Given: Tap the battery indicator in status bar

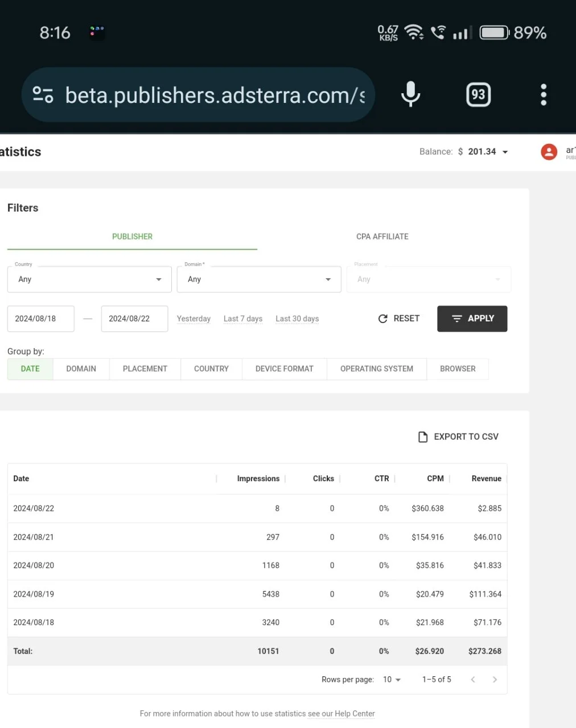Looking at the screenshot, I should pyautogui.click(x=494, y=32).
